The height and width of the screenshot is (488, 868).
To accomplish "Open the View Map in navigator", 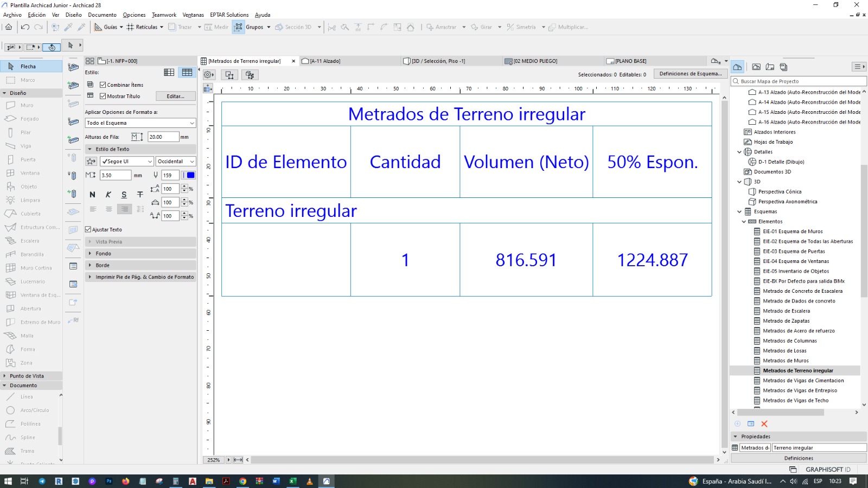I will 756,67.
